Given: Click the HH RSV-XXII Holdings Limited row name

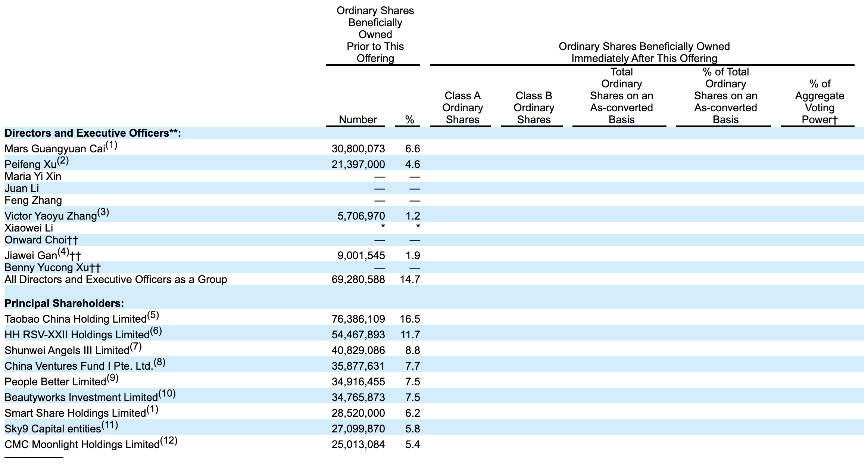Looking at the screenshot, I should pyautogui.click(x=77, y=335).
